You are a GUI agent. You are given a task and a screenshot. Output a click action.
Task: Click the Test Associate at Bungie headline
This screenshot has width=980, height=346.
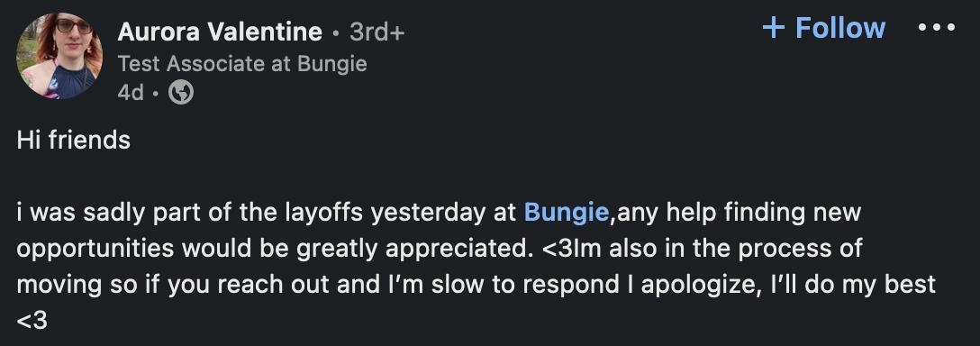coord(242,64)
